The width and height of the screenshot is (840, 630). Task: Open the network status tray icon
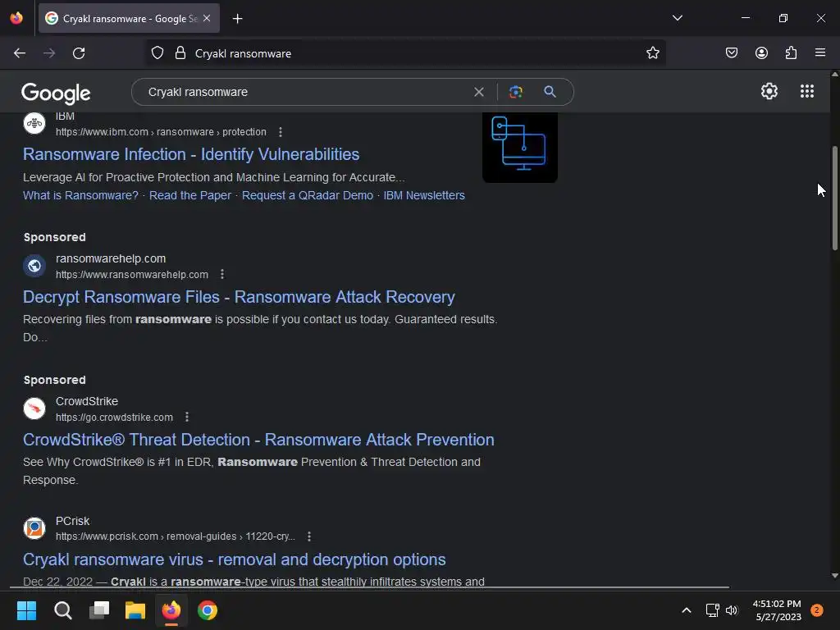click(712, 610)
